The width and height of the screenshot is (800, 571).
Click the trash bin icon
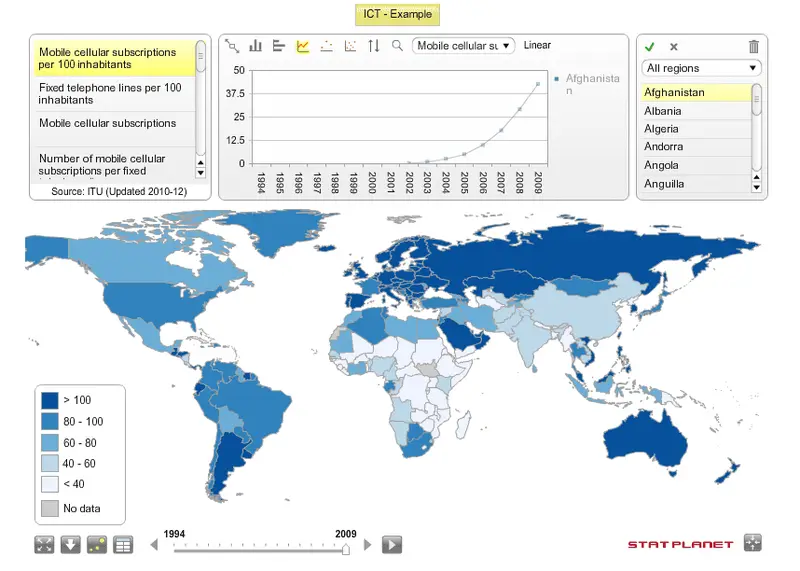click(x=754, y=46)
